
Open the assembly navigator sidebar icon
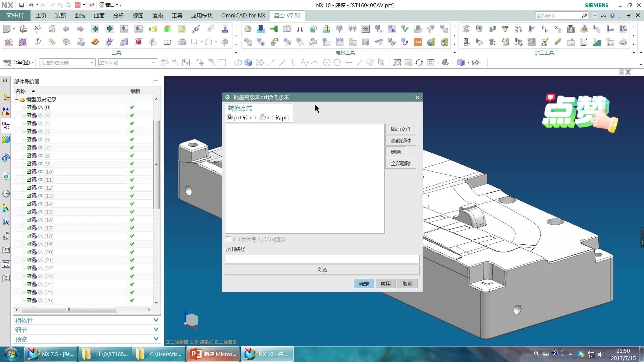(x=6, y=97)
